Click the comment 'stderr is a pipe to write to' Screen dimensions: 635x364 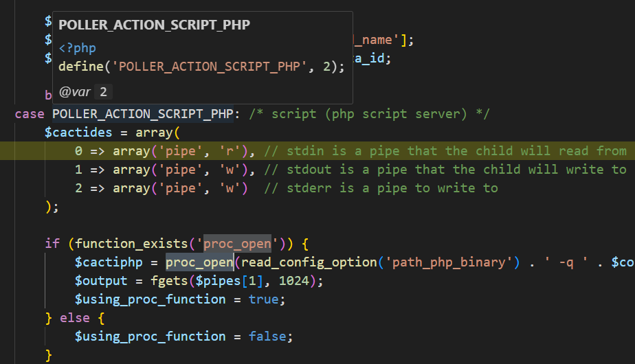tap(381, 188)
